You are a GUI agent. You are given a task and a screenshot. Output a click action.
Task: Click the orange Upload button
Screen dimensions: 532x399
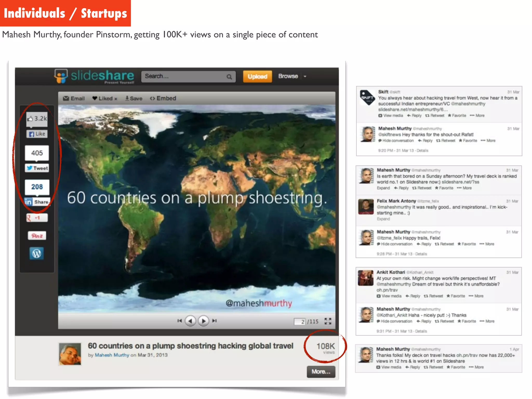pyautogui.click(x=257, y=76)
